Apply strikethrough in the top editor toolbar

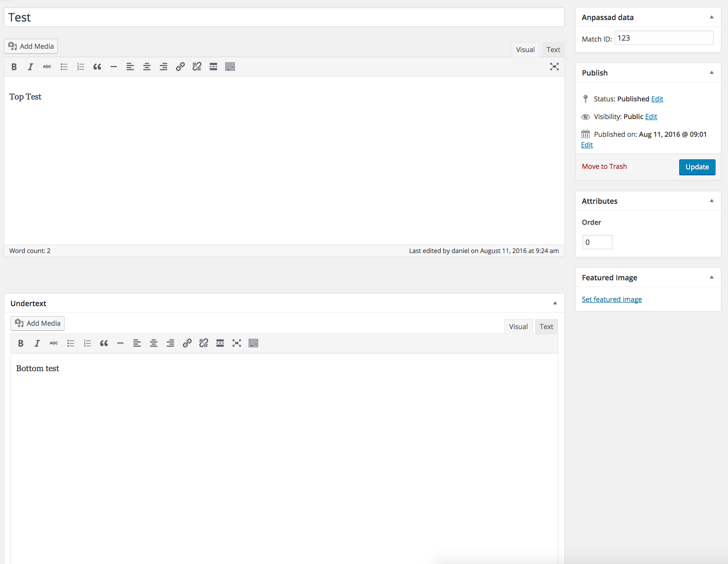tap(47, 67)
